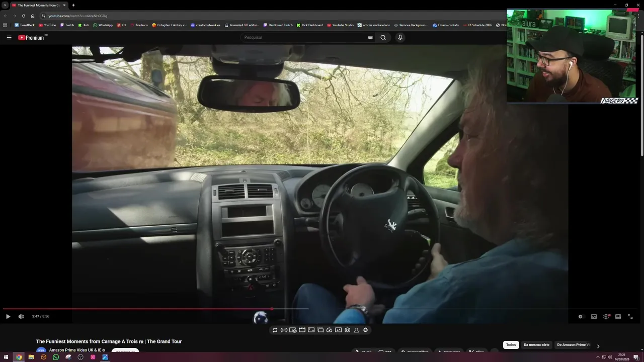Viewport: 644px width, 362px height.
Task: Open TweetDeck bookmark
Action: (x=25, y=25)
